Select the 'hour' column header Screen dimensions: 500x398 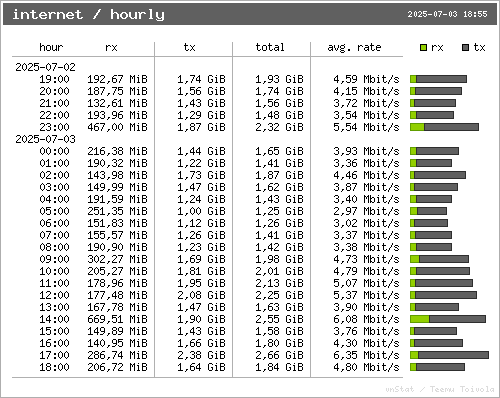point(51,47)
